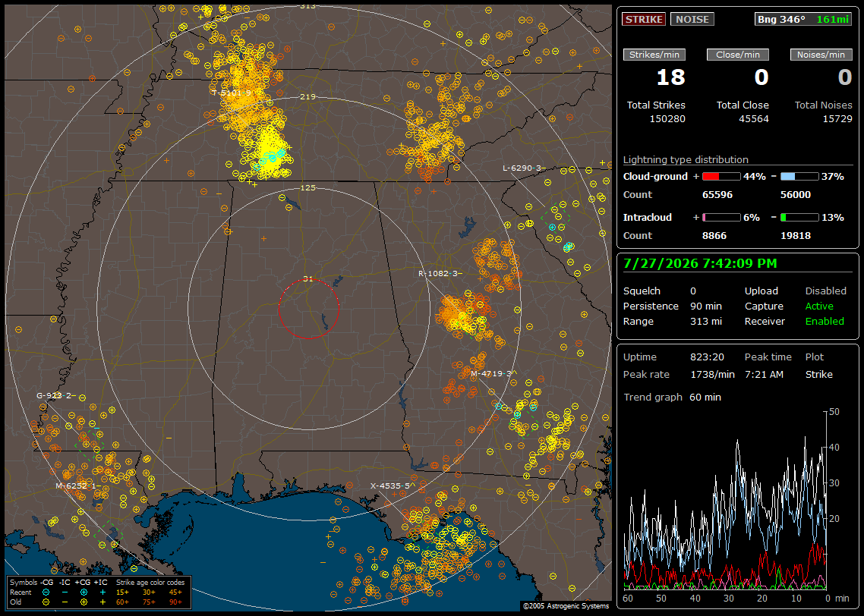
Task: Click the large strikes per minute value 18
Action: tap(670, 77)
